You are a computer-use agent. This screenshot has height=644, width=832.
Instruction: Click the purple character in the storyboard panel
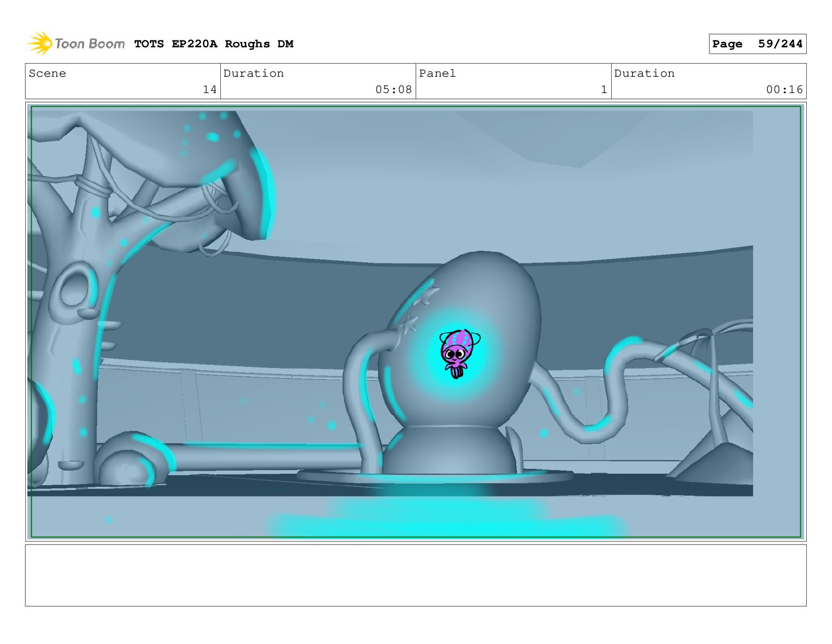459,353
